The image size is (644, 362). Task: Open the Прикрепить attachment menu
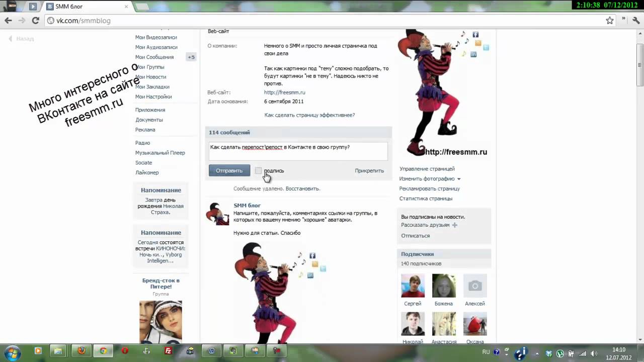pos(369,170)
